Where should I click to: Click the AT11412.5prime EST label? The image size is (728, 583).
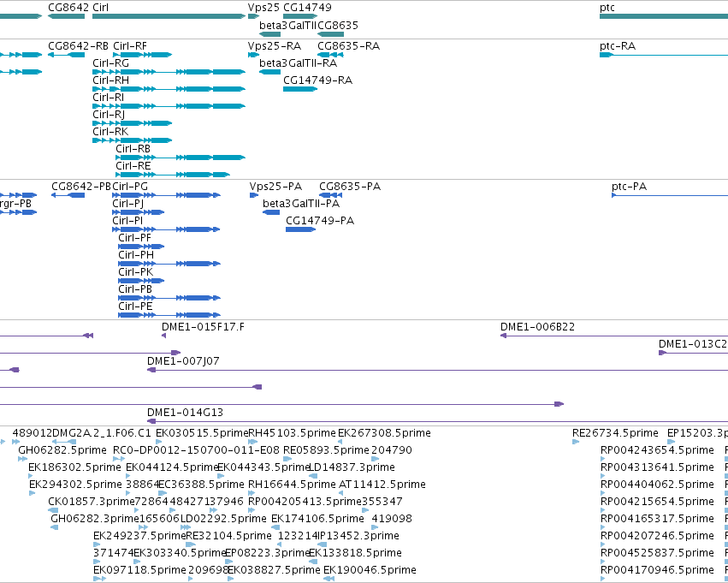click(x=382, y=485)
